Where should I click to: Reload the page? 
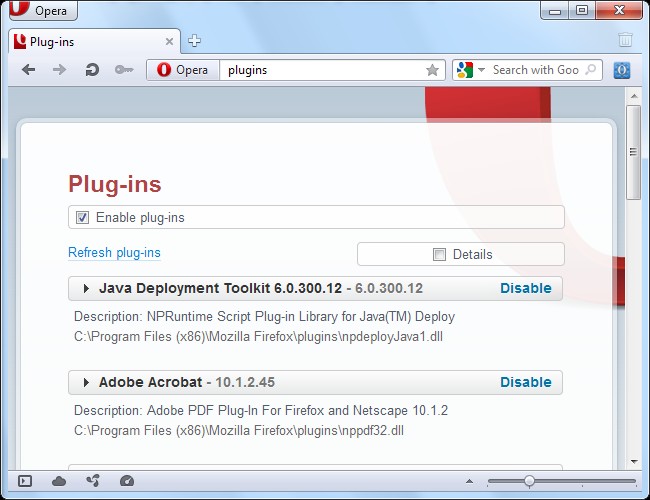[92, 70]
